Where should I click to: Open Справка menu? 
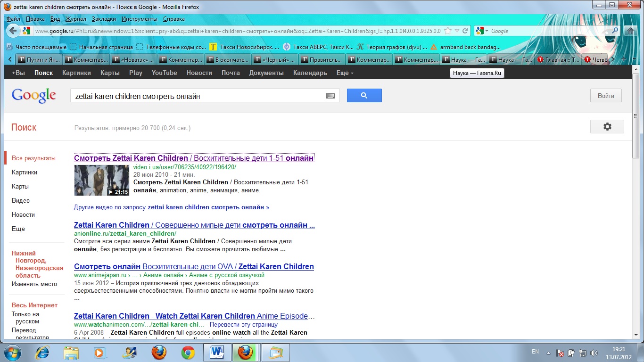tap(174, 19)
